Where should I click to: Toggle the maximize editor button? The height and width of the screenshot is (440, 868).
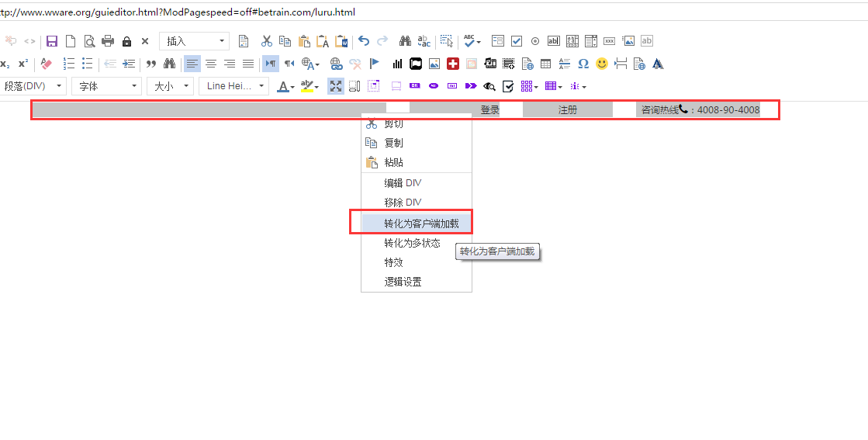pyautogui.click(x=336, y=86)
